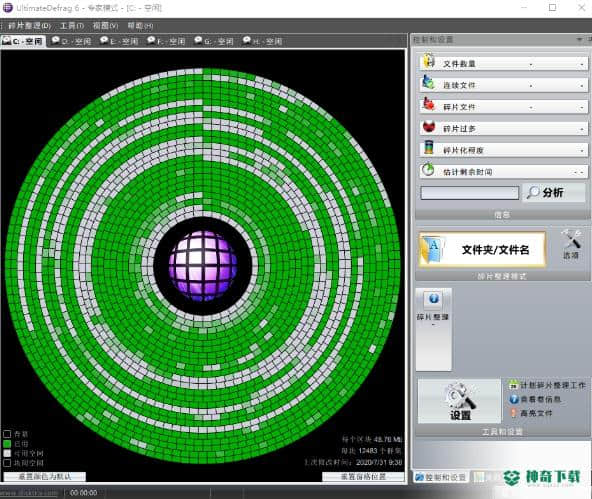Click the 2020/7/31 9:38 timestamp text
The height and width of the screenshot is (499, 592).
(x=379, y=462)
